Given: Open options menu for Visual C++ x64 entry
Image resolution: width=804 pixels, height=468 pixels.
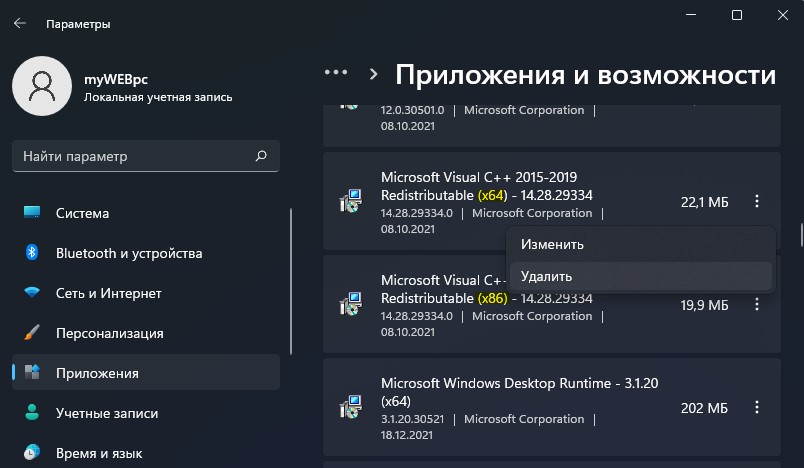Looking at the screenshot, I should point(757,201).
